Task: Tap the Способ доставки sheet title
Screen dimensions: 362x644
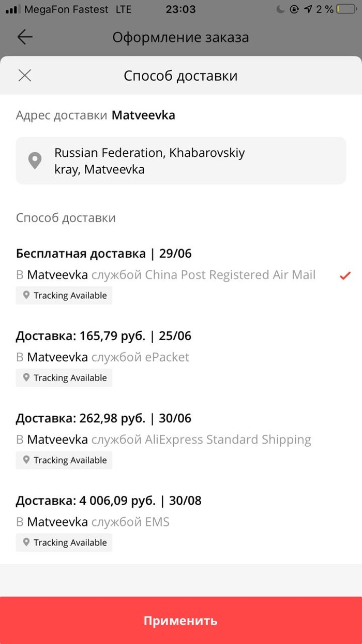Action: tap(180, 76)
